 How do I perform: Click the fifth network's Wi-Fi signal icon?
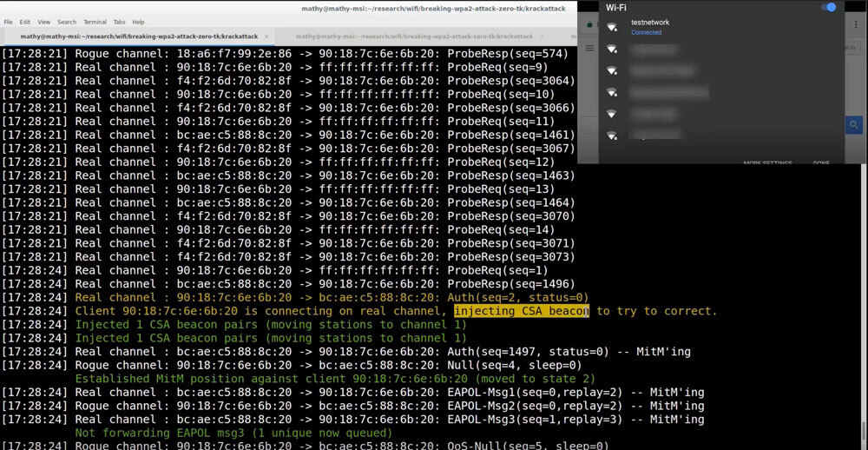pos(611,114)
